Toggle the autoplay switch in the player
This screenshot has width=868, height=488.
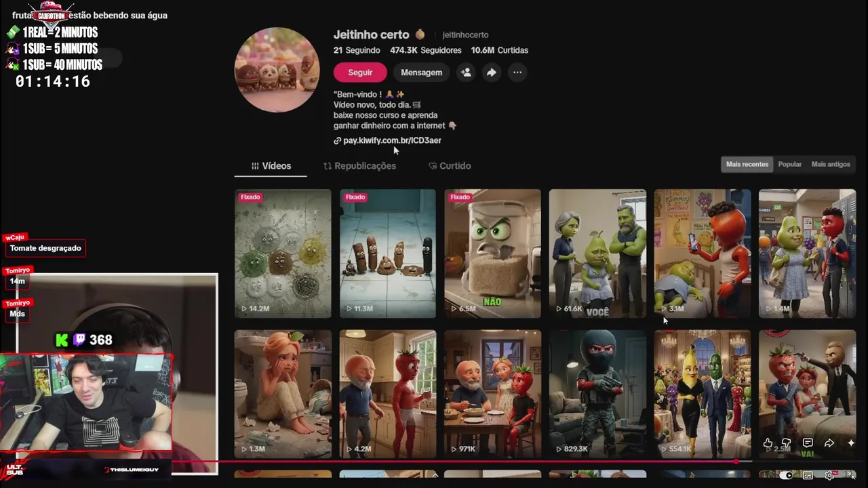[x=785, y=475]
